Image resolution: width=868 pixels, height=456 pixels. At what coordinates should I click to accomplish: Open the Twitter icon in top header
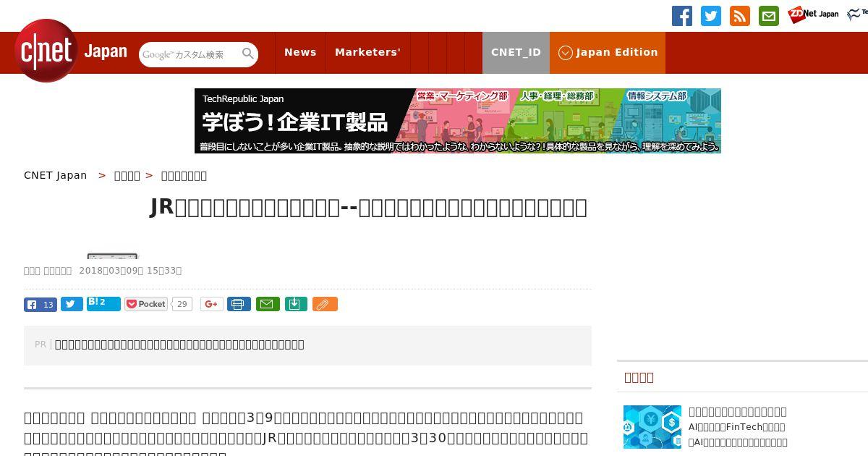(x=711, y=16)
